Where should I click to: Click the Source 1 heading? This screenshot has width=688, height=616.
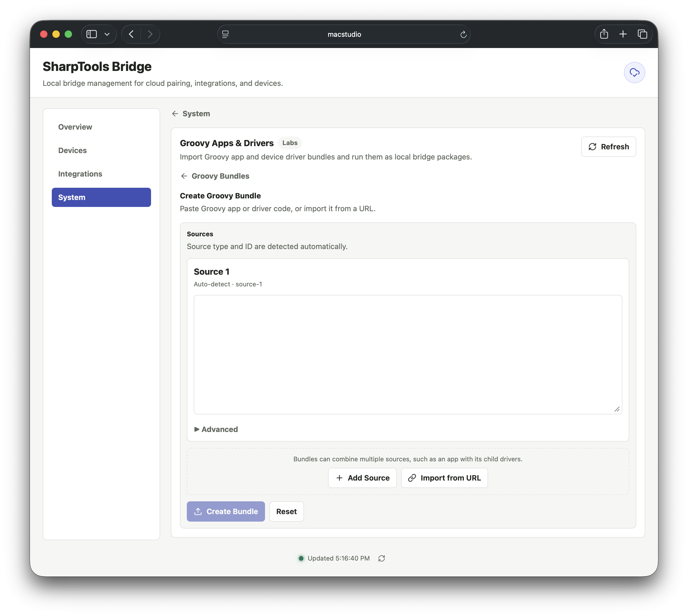click(x=211, y=271)
